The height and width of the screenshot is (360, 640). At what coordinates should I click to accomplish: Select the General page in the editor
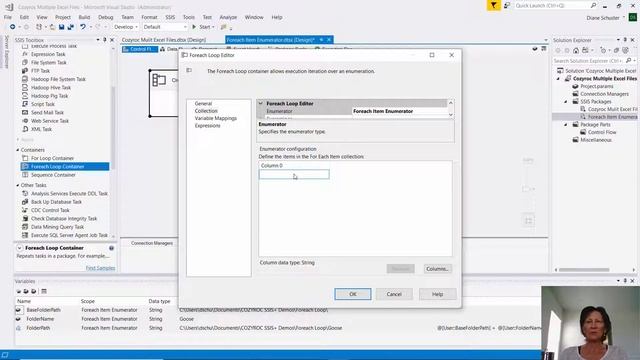[203, 103]
